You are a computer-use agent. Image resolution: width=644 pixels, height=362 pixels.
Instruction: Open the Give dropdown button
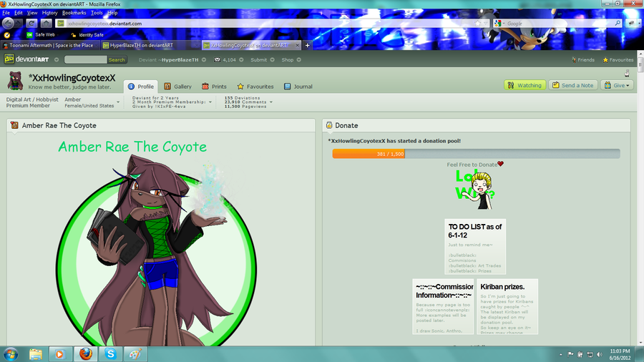point(617,85)
